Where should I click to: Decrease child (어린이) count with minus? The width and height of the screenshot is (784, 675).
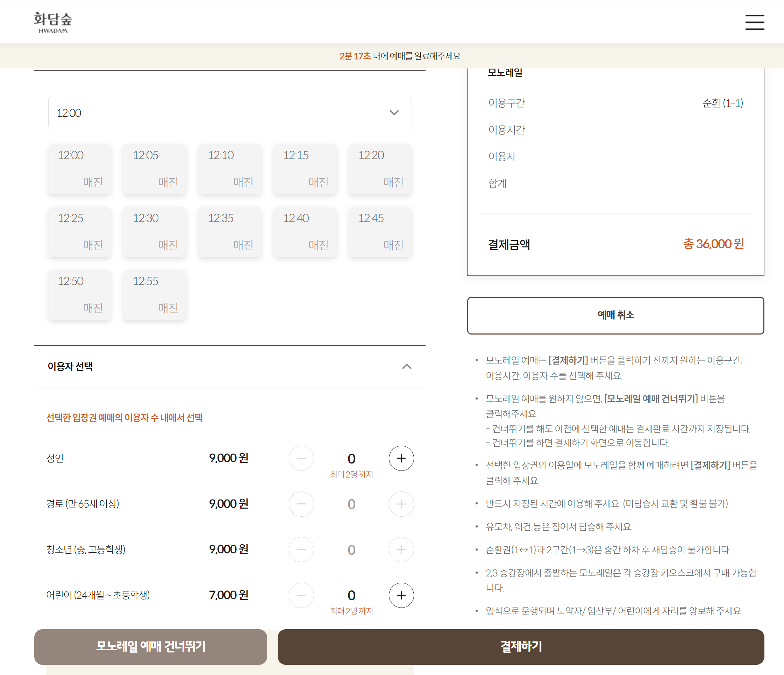pos(301,595)
